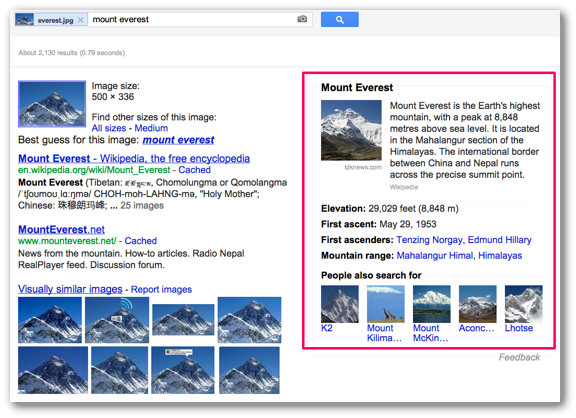576x418 pixels.
Task: Click the Mount Everest panel heading
Action: 357,87
